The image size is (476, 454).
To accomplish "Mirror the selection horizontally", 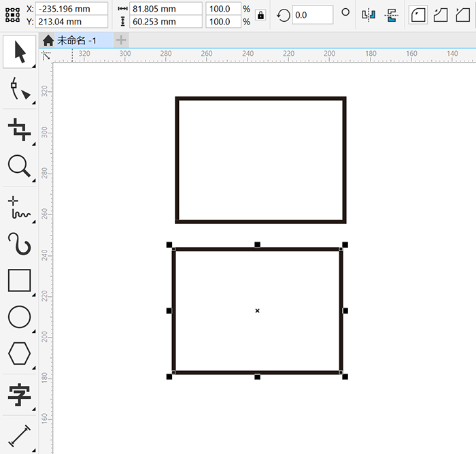I will pos(369,14).
